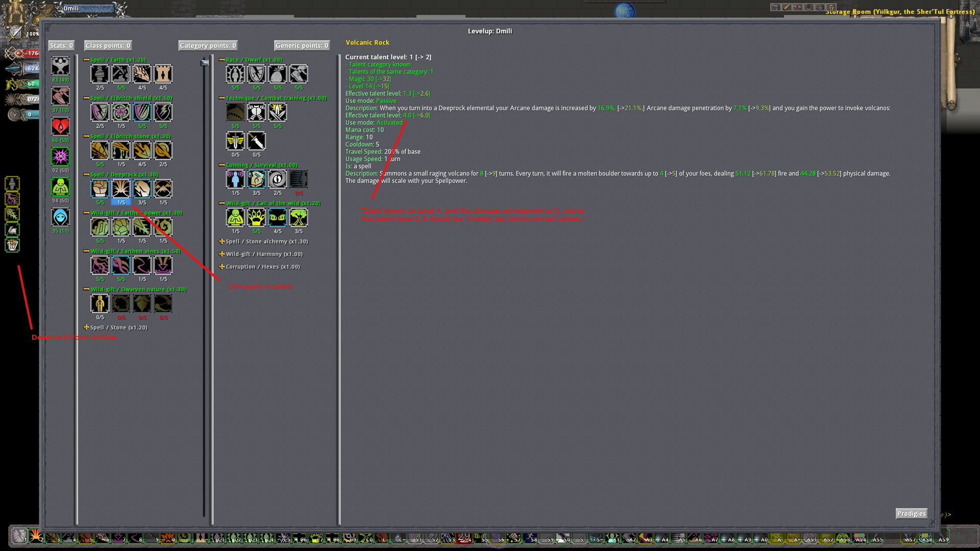Viewport: 980px width, 551px height.
Task: Expand Wild-gift / Harmony category
Action: click(x=222, y=254)
